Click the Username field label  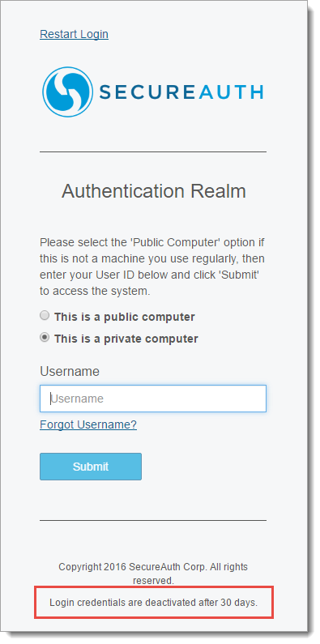70,371
